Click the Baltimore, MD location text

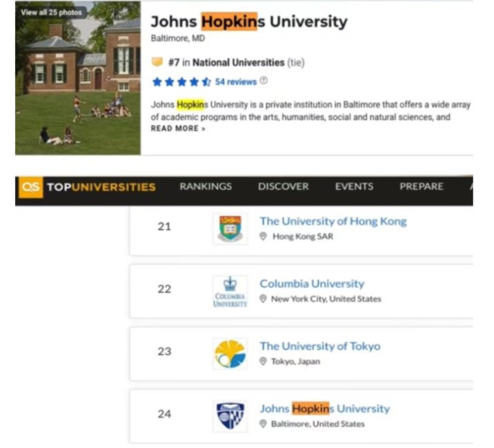pyautogui.click(x=178, y=38)
